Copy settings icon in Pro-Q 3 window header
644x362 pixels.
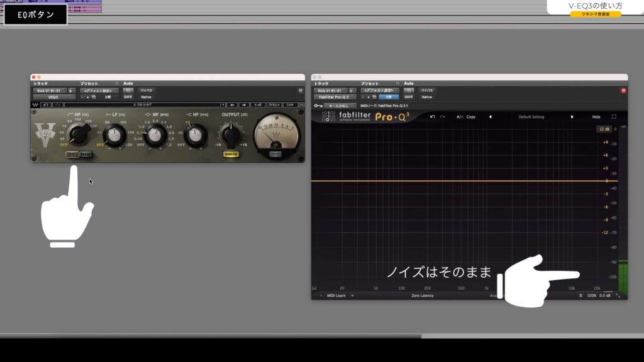coord(374,97)
